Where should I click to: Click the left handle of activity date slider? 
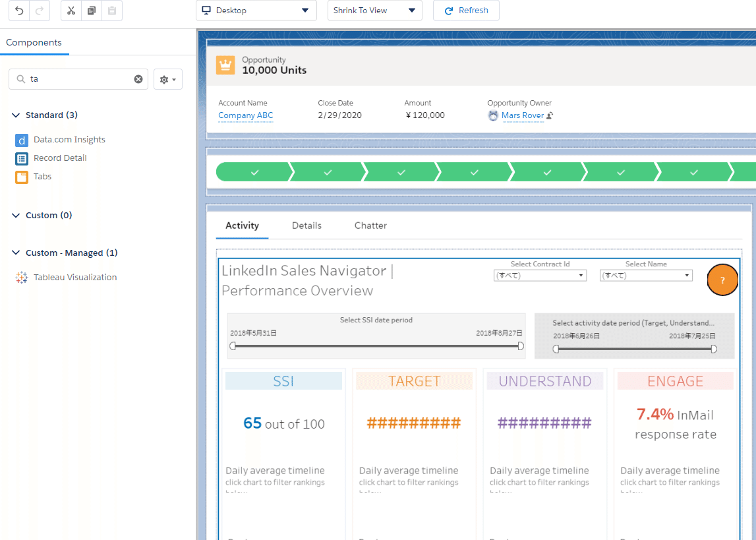(x=556, y=349)
